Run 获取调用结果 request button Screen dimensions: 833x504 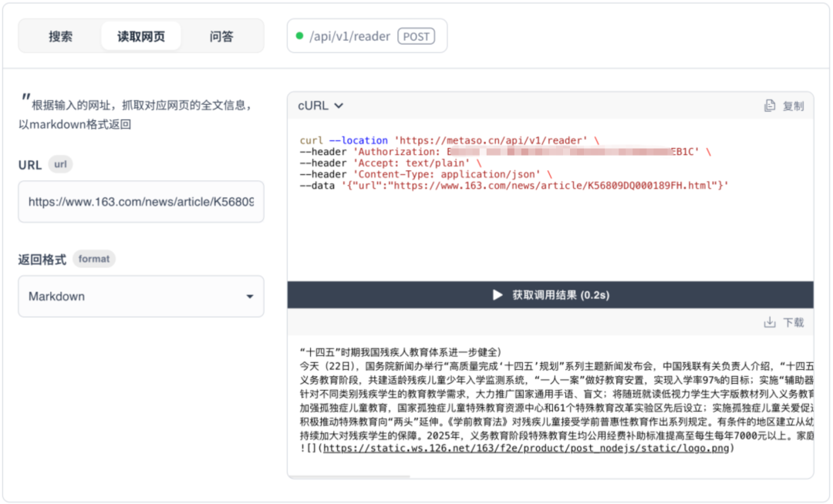[551, 295]
